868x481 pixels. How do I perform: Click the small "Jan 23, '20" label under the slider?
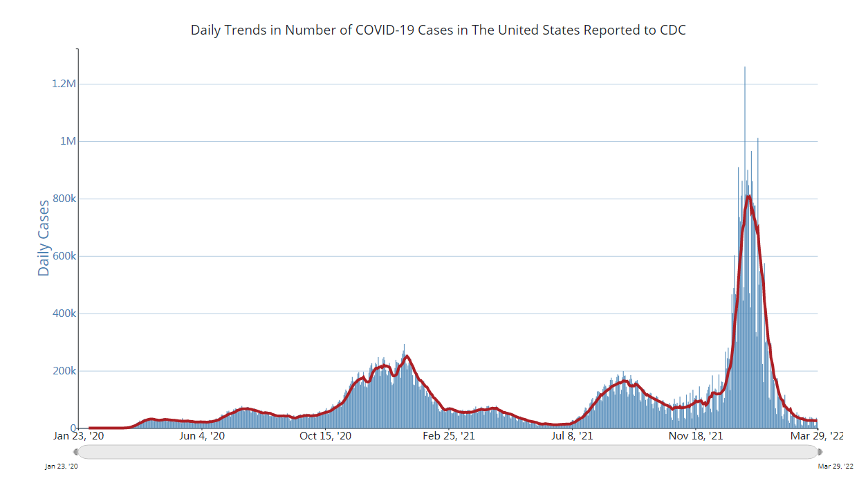pyautogui.click(x=62, y=466)
